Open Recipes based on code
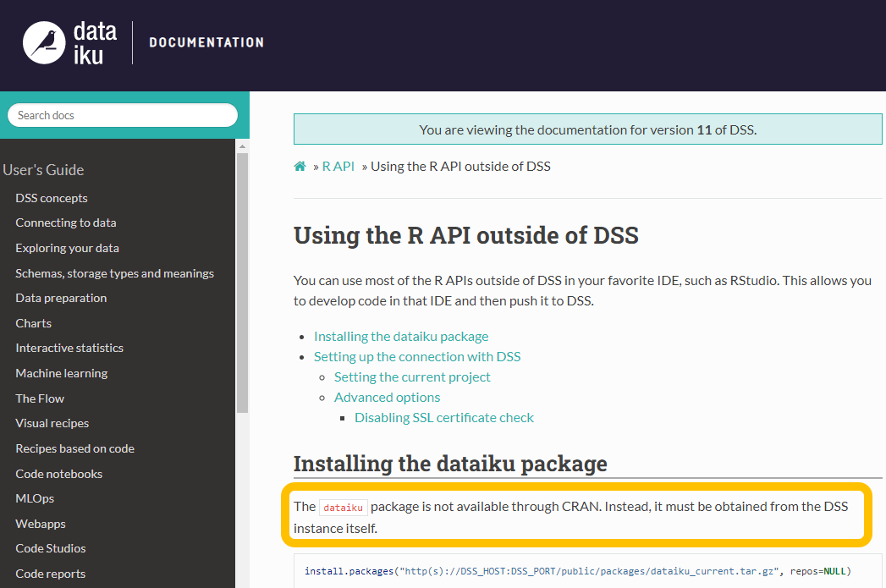Image resolution: width=886 pixels, height=588 pixels. (74, 448)
